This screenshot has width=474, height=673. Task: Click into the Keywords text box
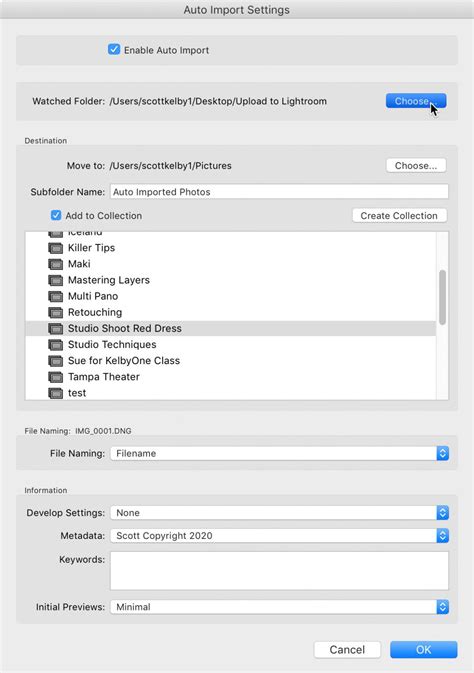pyautogui.click(x=280, y=571)
